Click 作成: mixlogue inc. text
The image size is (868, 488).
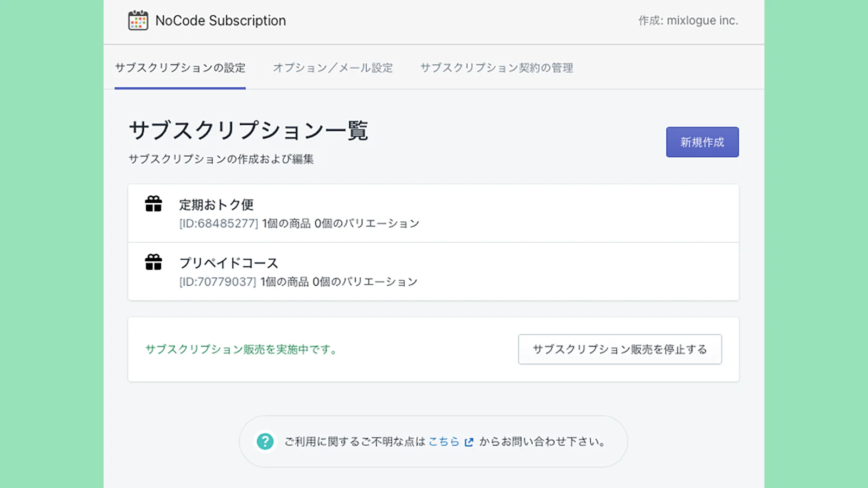[688, 21]
